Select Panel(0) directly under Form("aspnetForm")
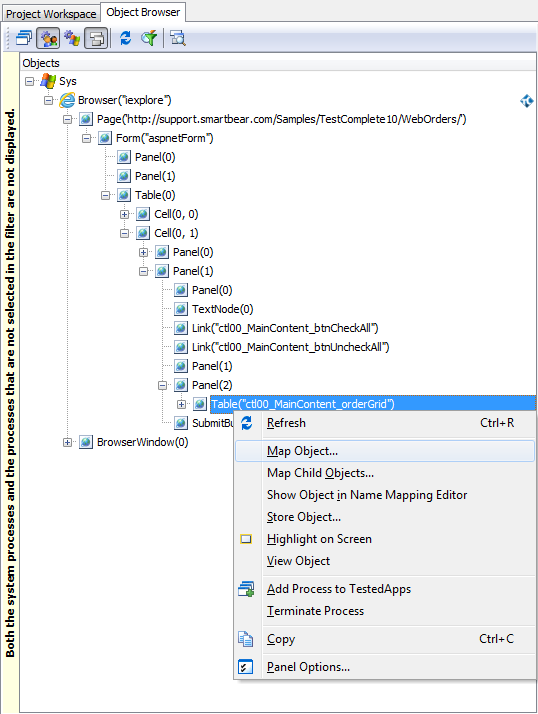 click(155, 158)
